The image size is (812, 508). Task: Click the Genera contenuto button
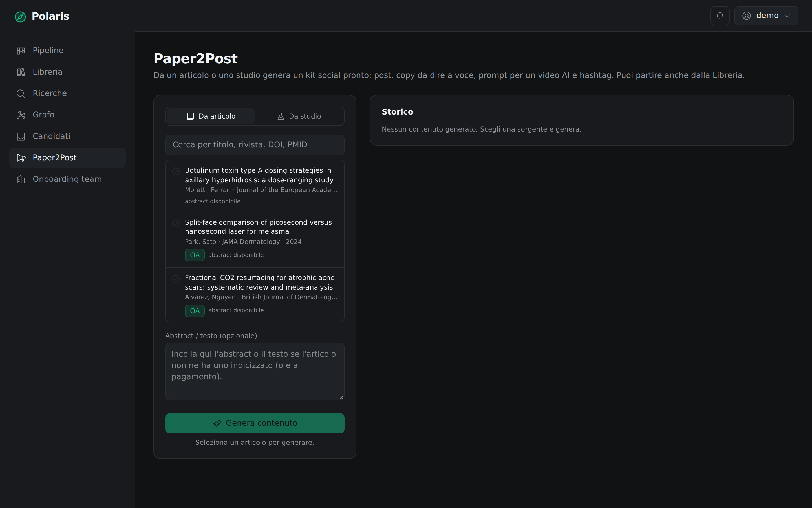255,423
